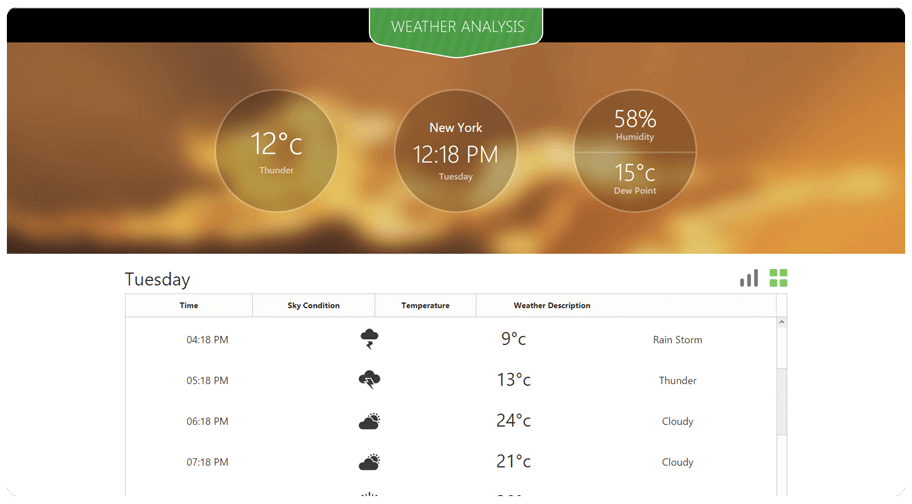
Task: Open the Weather Analysis banner tab
Action: coord(456,27)
